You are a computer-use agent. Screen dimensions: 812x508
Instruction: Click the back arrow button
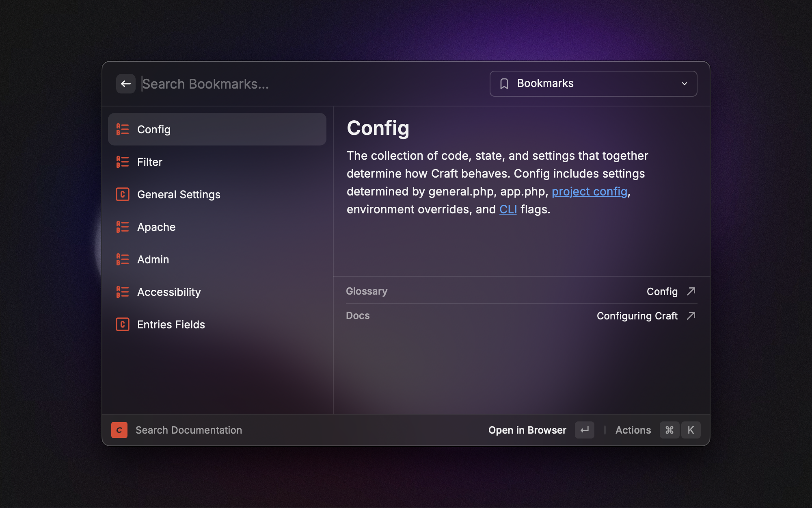tap(125, 84)
